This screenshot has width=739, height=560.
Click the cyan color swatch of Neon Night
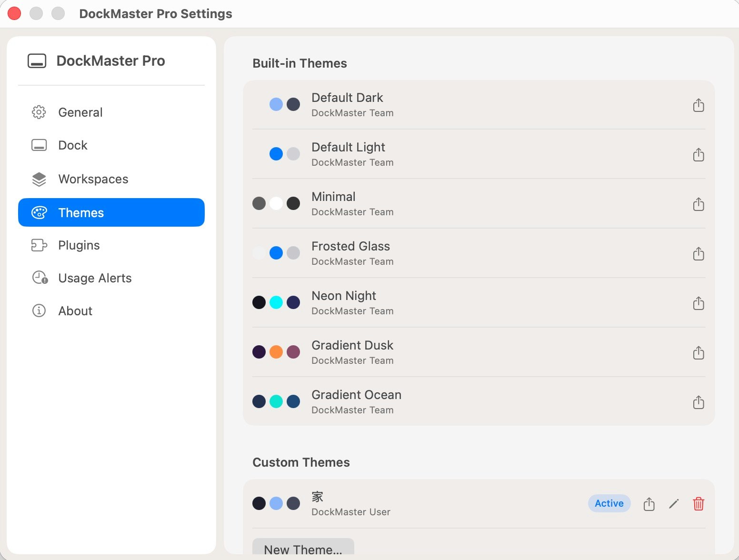click(276, 302)
